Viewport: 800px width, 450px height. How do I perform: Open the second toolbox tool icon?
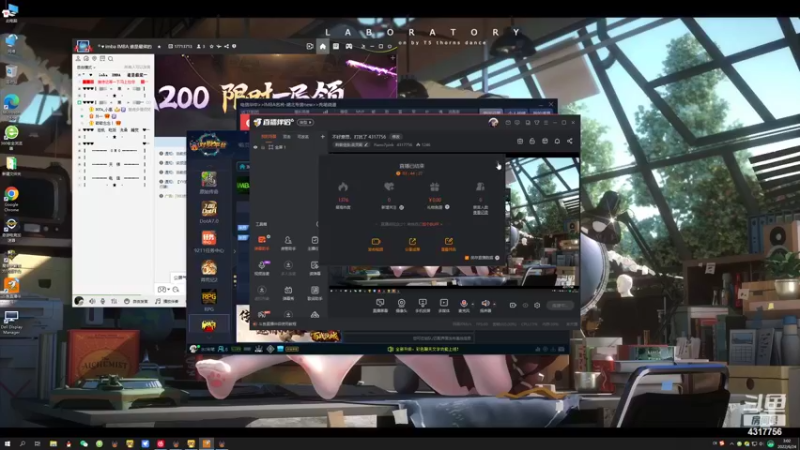click(x=288, y=241)
